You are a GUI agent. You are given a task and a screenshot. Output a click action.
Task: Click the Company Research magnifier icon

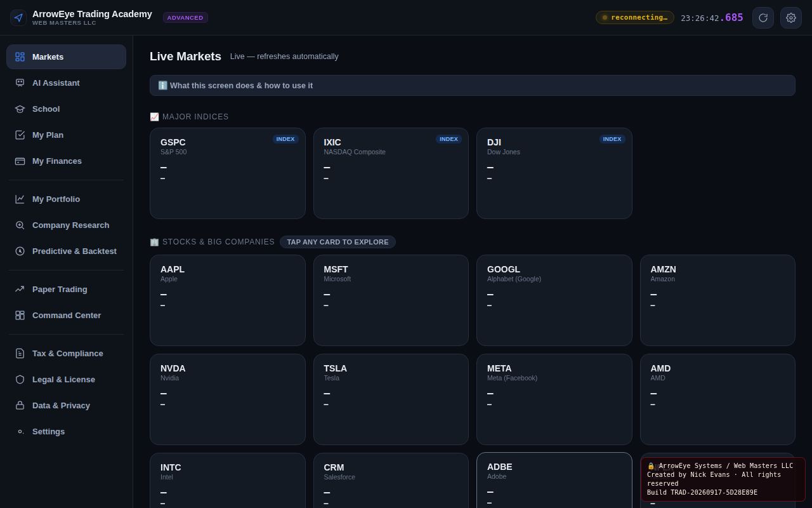20,225
